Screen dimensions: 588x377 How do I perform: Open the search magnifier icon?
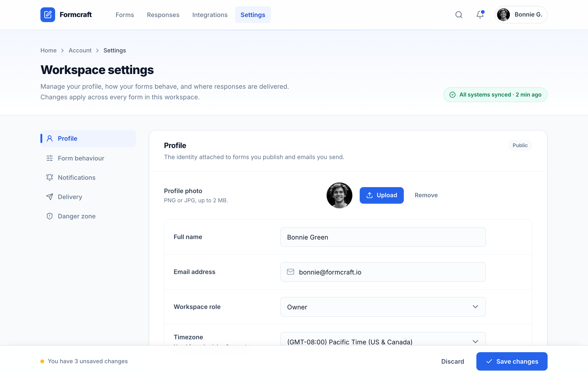(459, 15)
